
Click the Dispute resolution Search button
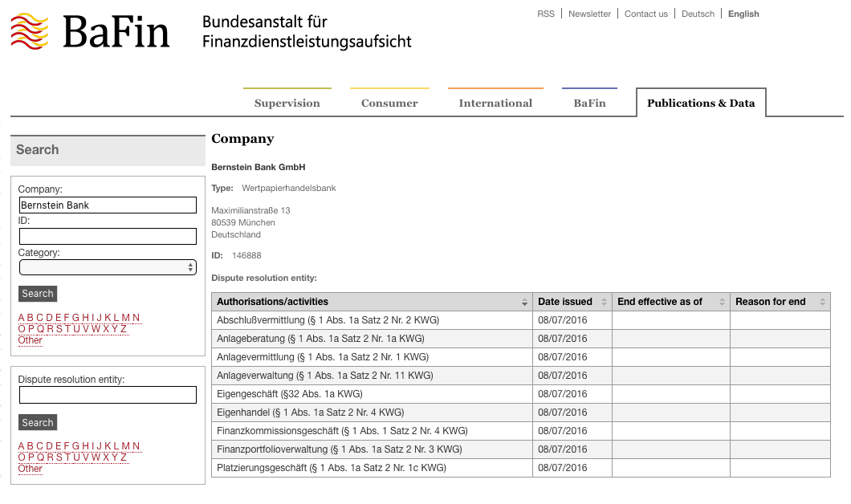pos(38,423)
